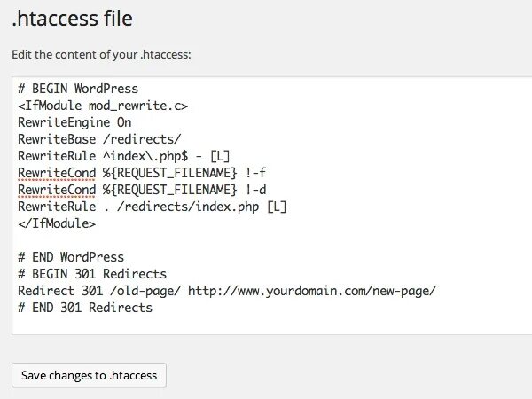Click the empty area below the last editor line
Viewport: 532px width, 399px height.
pos(266,325)
